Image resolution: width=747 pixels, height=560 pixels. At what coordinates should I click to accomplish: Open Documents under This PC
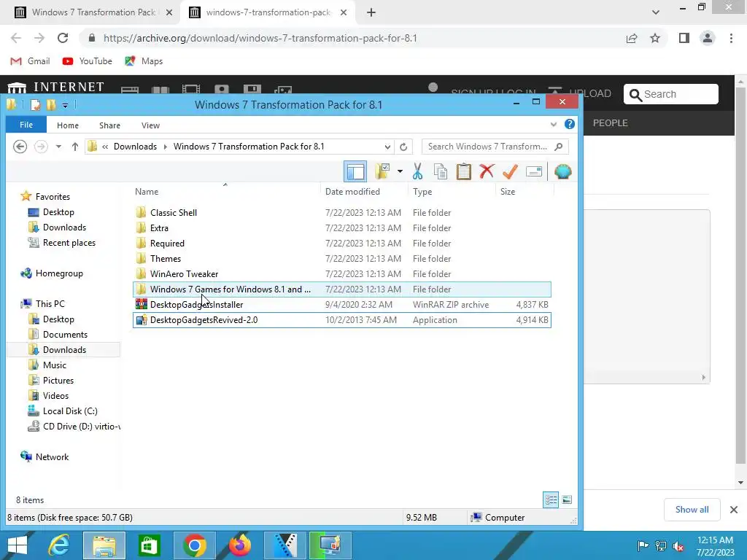[x=65, y=334]
